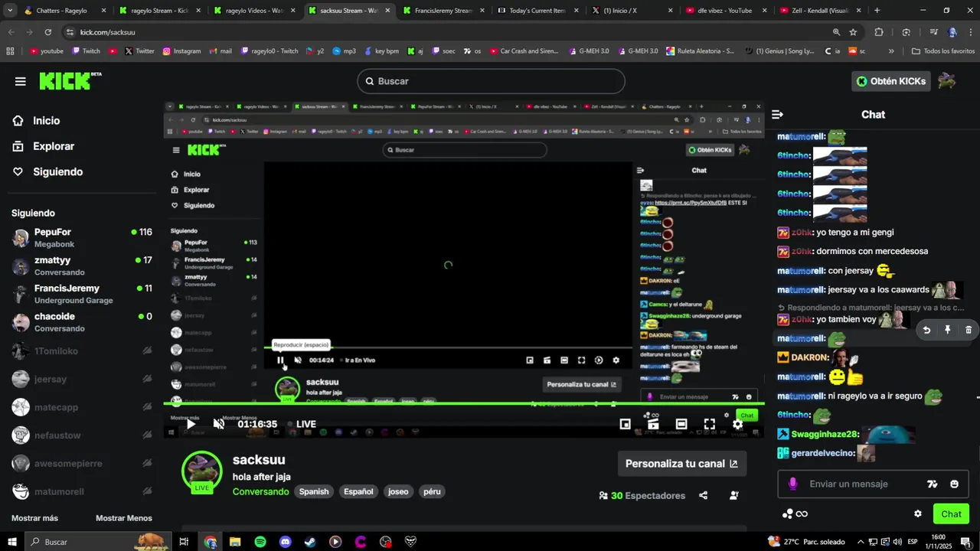
Task: Open the mini player mode
Action: 625,424
